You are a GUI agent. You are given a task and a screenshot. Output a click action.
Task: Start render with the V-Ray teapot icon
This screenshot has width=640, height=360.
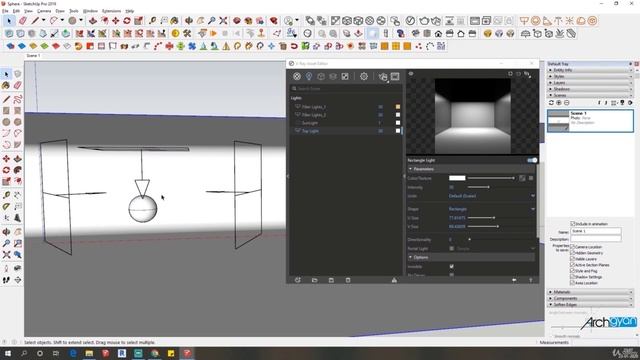pyautogui.click(x=382, y=76)
